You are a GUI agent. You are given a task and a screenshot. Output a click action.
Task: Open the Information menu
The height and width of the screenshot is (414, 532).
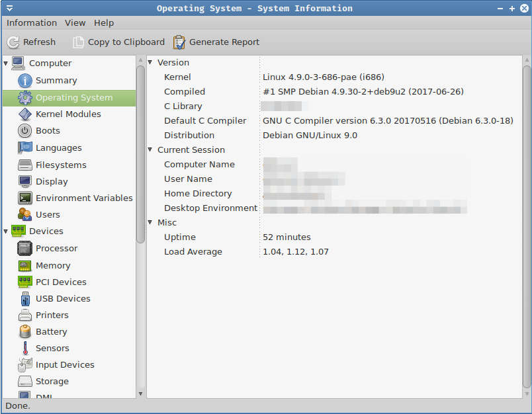click(x=32, y=22)
